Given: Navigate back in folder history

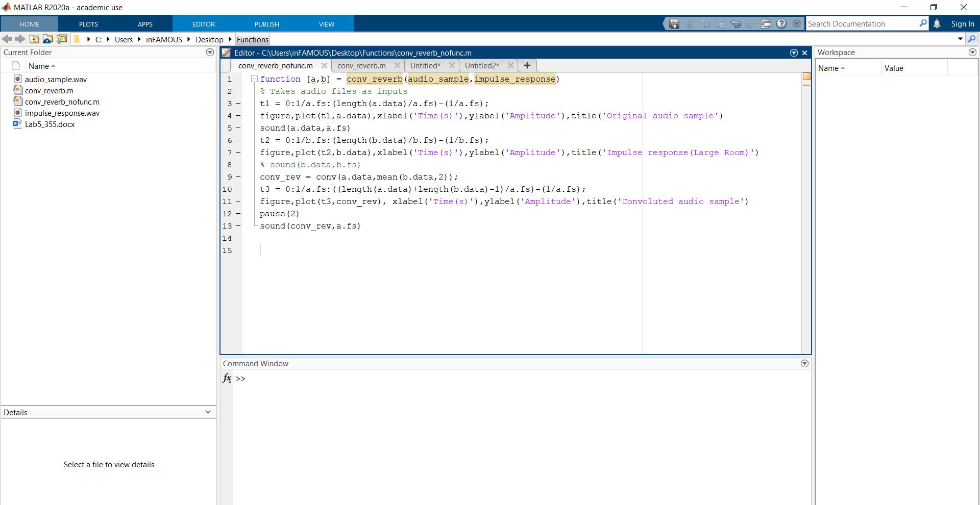Looking at the screenshot, I should [7, 39].
